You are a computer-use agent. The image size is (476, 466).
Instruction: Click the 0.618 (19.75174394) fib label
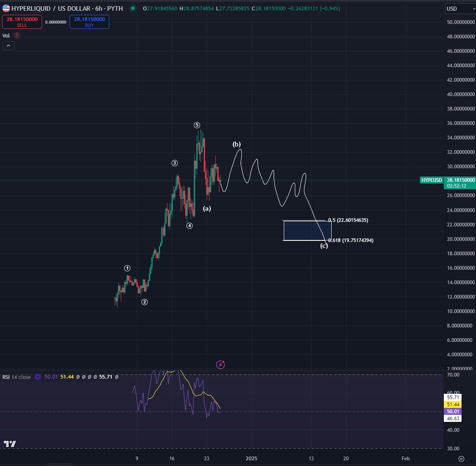pyautogui.click(x=351, y=240)
